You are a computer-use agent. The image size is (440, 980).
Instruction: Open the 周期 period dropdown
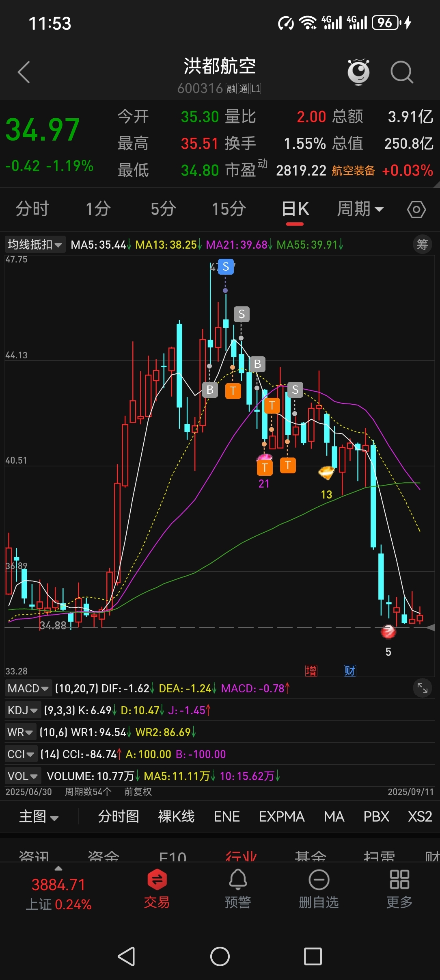point(360,209)
